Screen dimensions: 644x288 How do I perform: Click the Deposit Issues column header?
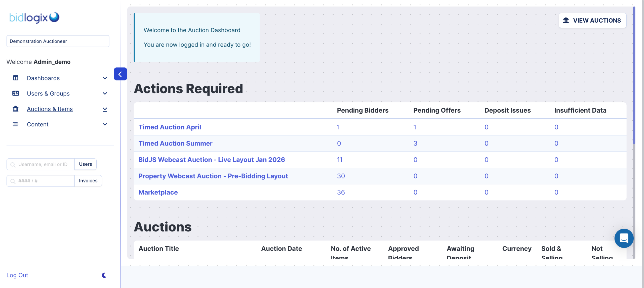pos(507,110)
